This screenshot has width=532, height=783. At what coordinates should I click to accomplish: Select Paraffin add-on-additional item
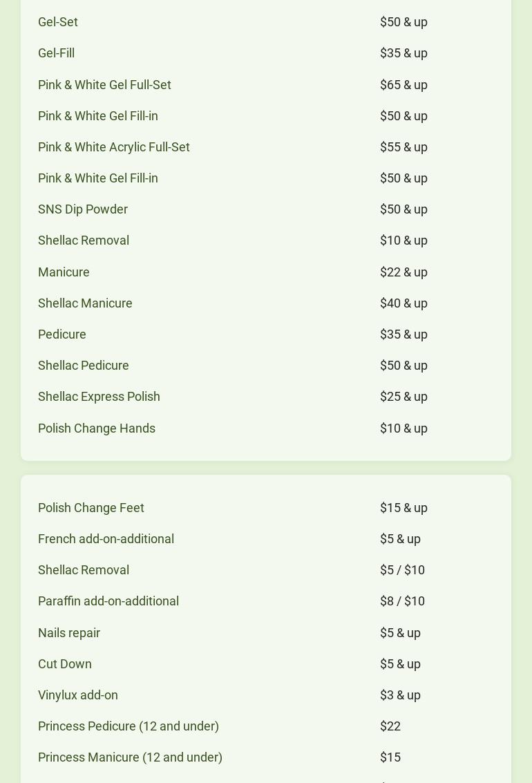point(108,601)
